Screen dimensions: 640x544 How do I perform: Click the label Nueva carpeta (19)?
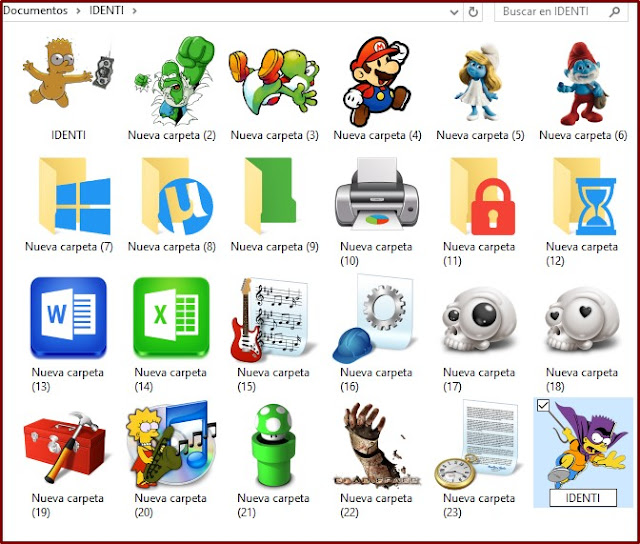point(68,505)
